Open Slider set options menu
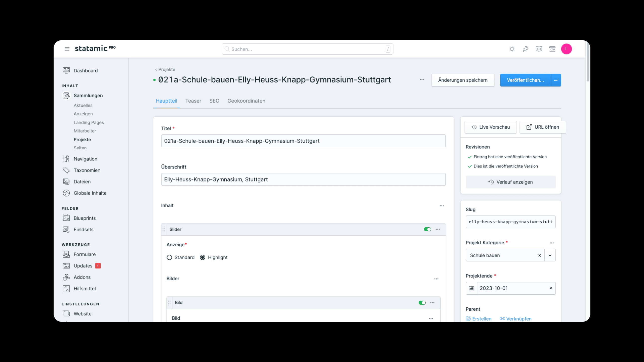This screenshot has width=644, height=362. click(x=438, y=229)
